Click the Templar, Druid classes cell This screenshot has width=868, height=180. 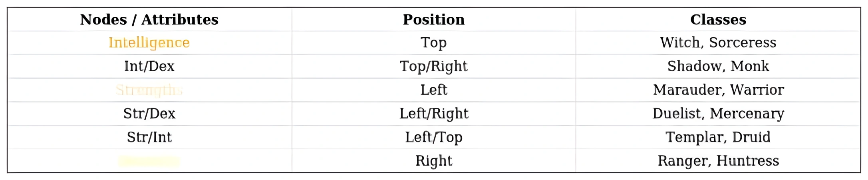pyautogui.click(x=718, y=137)
